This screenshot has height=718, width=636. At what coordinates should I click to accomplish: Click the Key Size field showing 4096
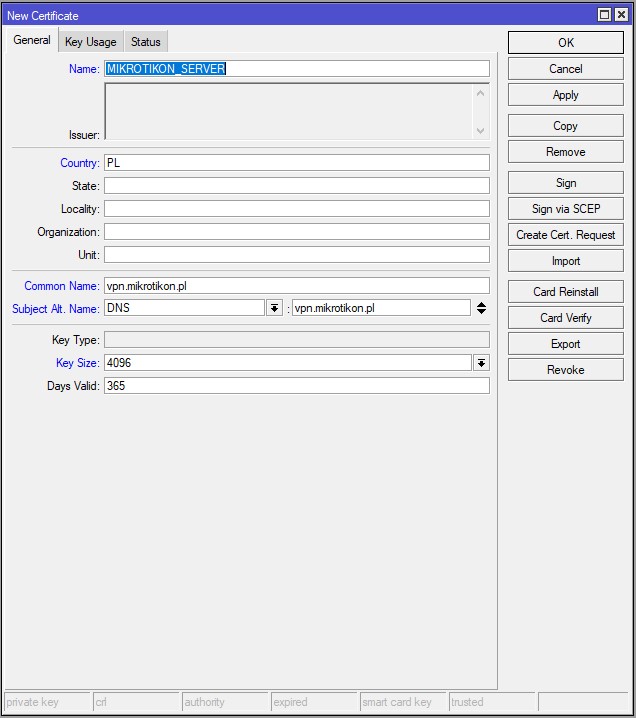point(288,363)
